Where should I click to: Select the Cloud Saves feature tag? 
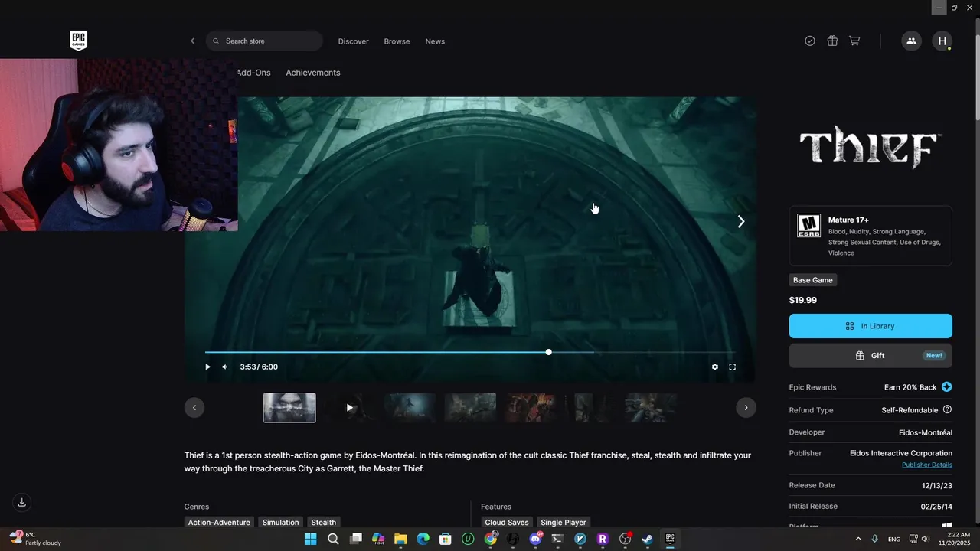click(x=507, y=522)
